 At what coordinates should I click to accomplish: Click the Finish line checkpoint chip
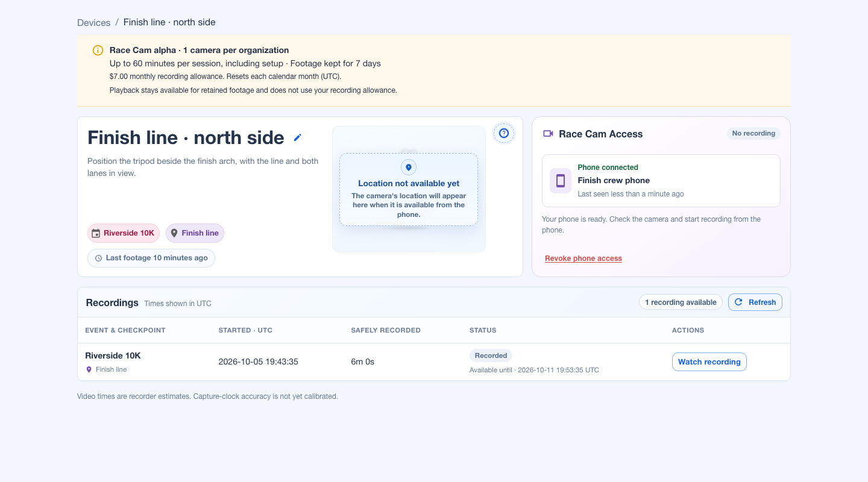tap(195, 233)
